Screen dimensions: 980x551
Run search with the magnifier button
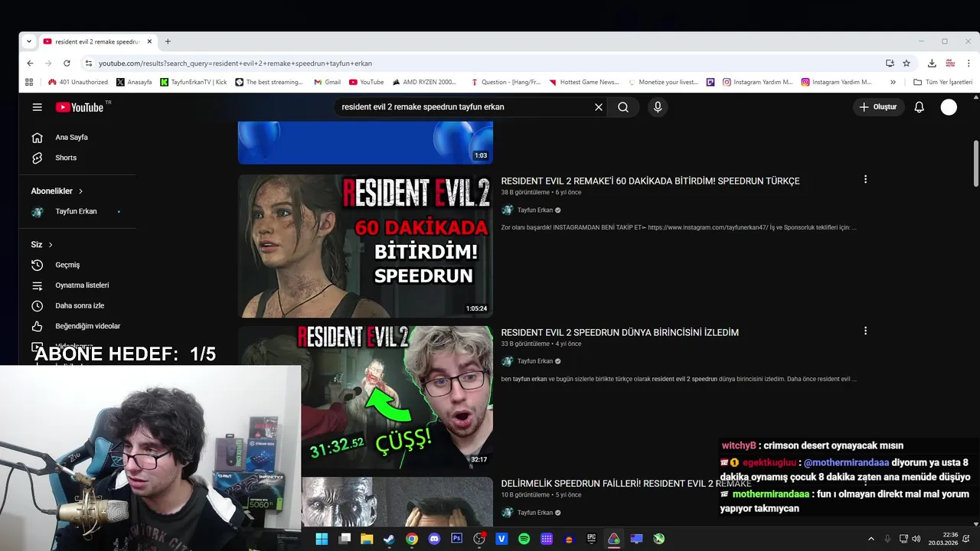coord(623,107)
